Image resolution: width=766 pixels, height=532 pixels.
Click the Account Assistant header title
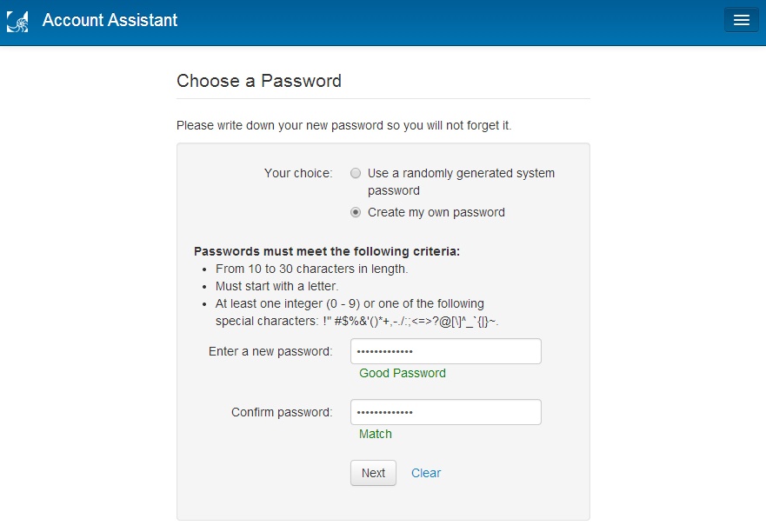click(110, 20)
